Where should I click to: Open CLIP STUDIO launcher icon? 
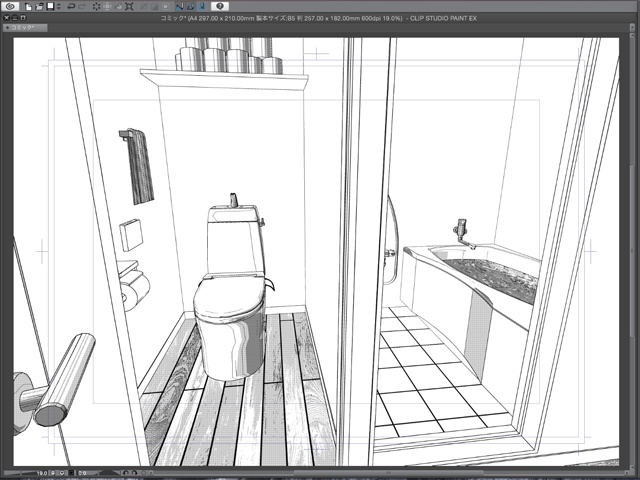[x=10, y=7]
